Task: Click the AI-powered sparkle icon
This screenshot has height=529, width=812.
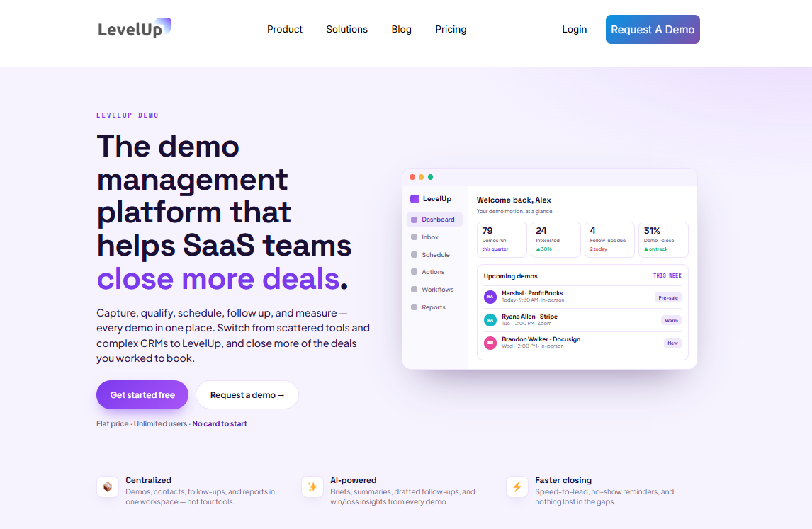Action: [x=312, y=487]
